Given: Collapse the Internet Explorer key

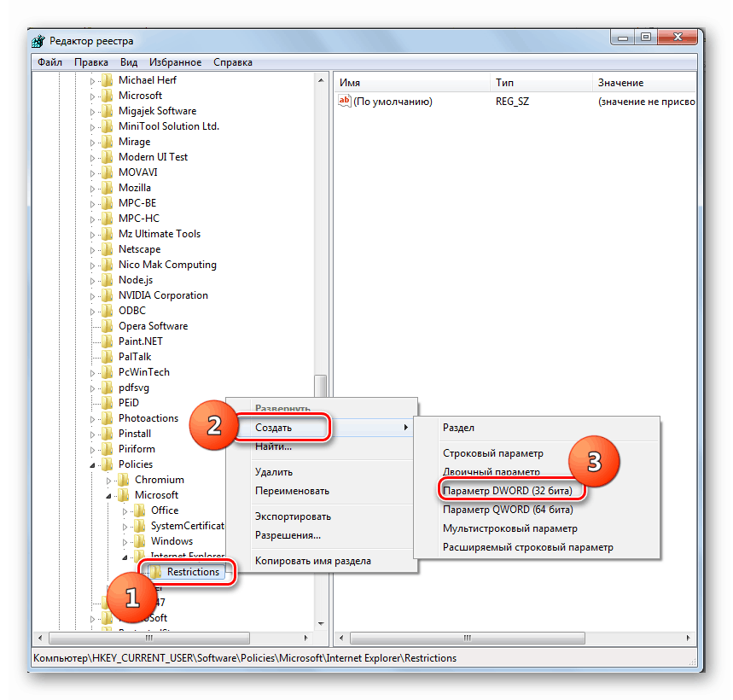Looking at the screenshot, I should pos(125,557).
